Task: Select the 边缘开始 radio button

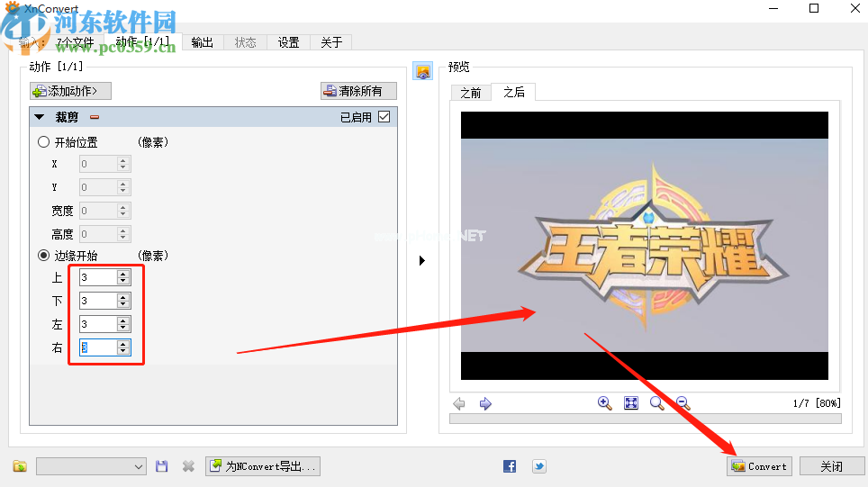Action: click(x=43, y=256)
